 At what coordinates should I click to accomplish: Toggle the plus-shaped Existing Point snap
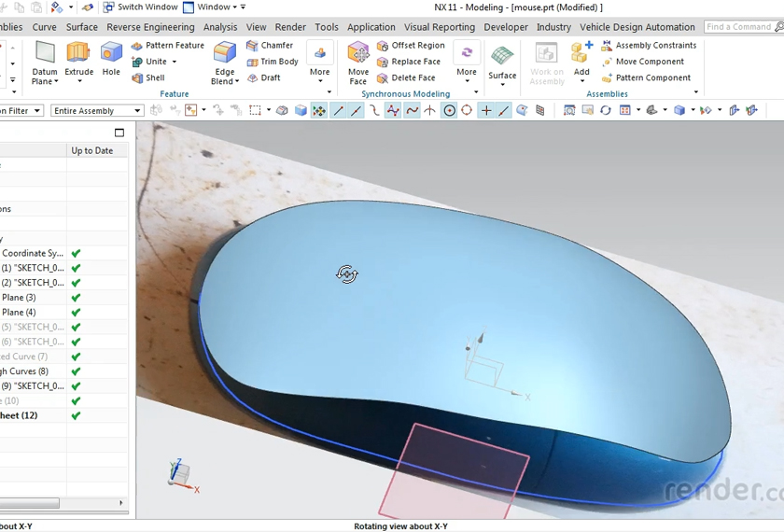pos(485,110)
